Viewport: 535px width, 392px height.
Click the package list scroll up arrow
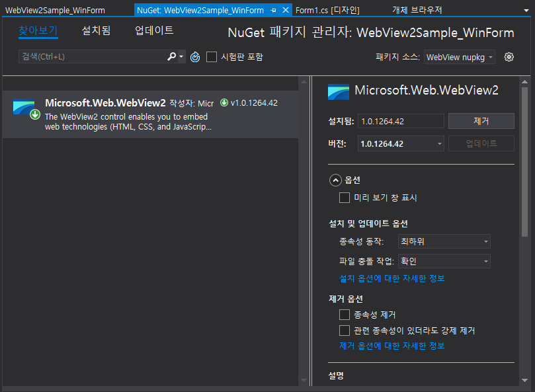coord(304,82)
